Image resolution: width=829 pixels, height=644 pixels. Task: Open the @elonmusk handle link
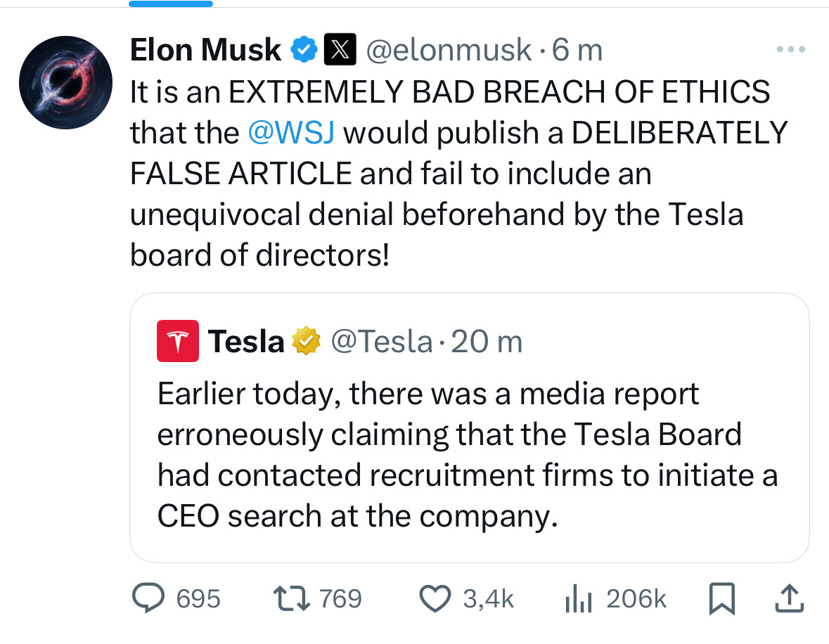(x=449, y=50)
